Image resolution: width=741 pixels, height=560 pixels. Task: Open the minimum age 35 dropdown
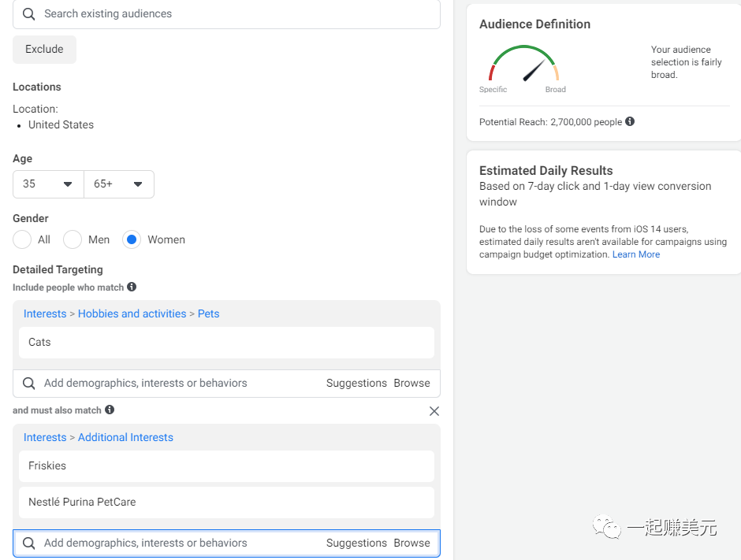pos(48,184)
